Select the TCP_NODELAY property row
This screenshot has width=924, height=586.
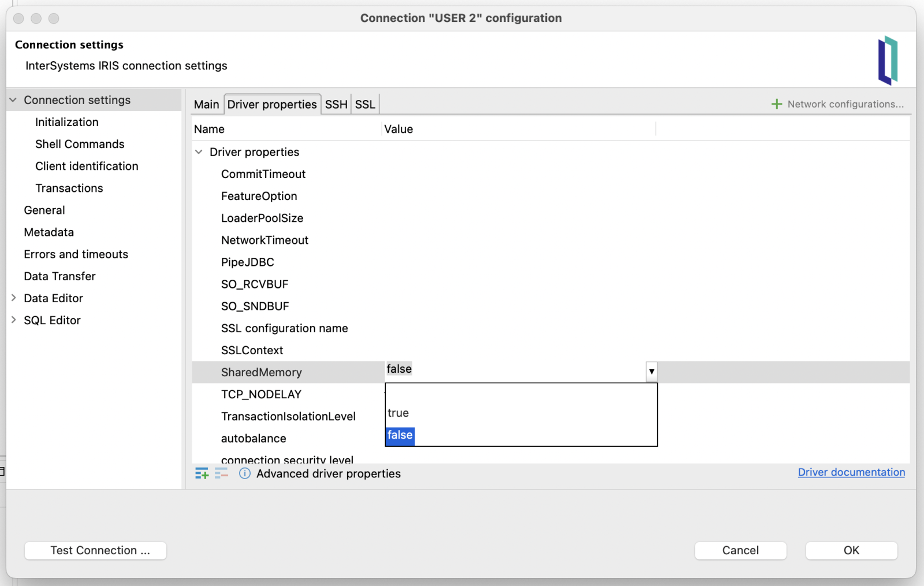coord(262,394)
